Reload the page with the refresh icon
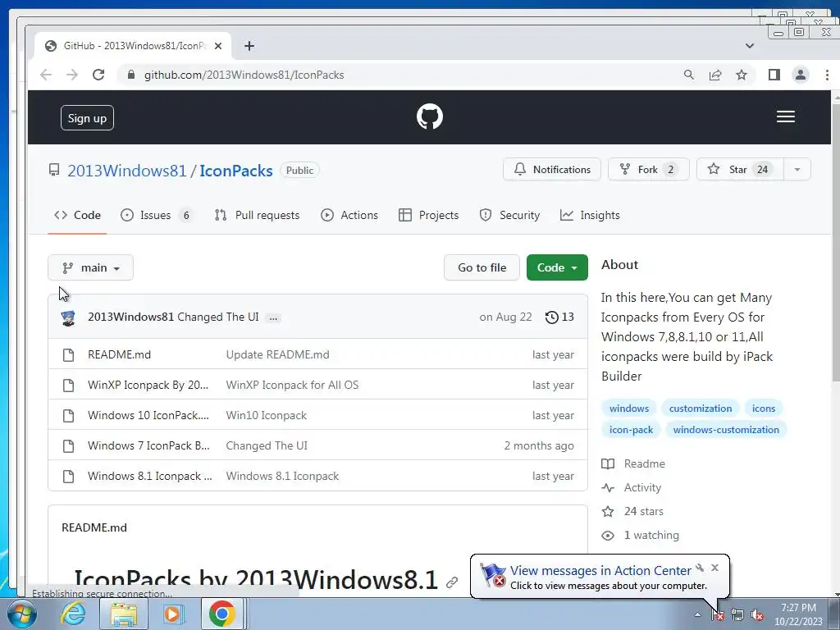The image size is (840, 630). click(98, 75)
